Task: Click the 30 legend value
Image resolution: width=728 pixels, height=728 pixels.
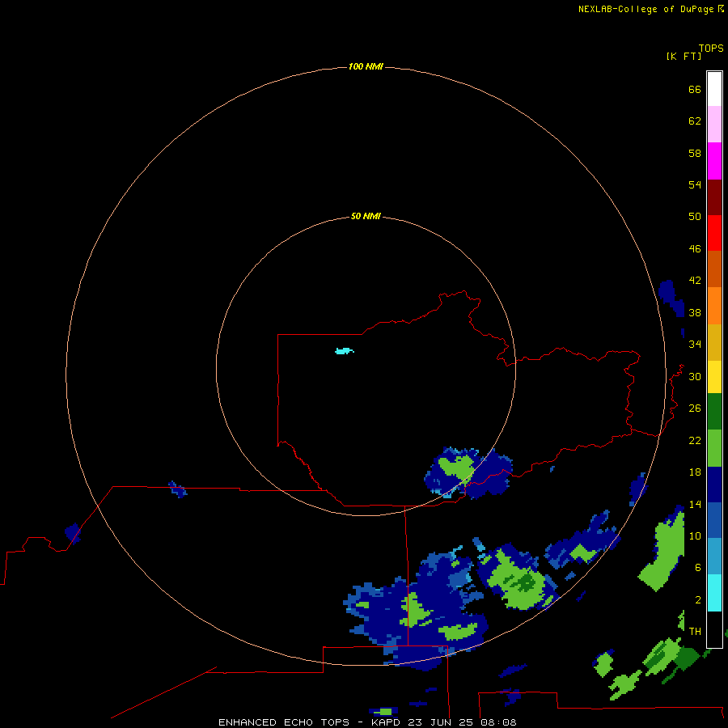Action: [695, 376]
